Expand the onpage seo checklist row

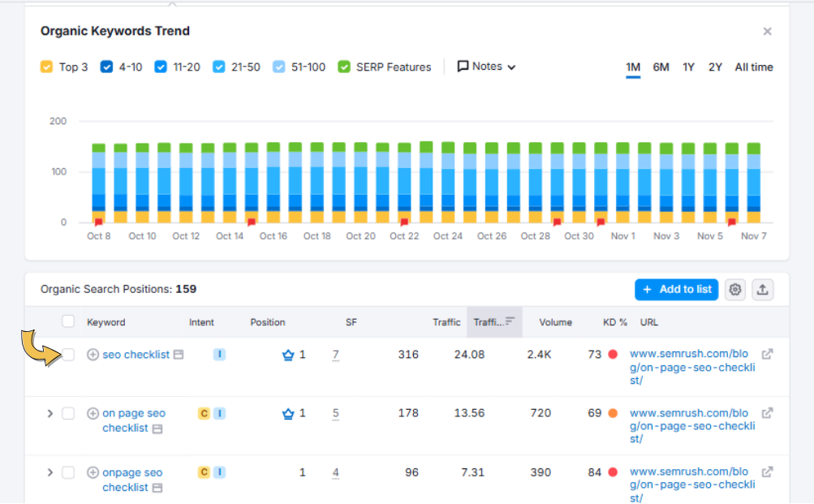click(x=50, y=472)
